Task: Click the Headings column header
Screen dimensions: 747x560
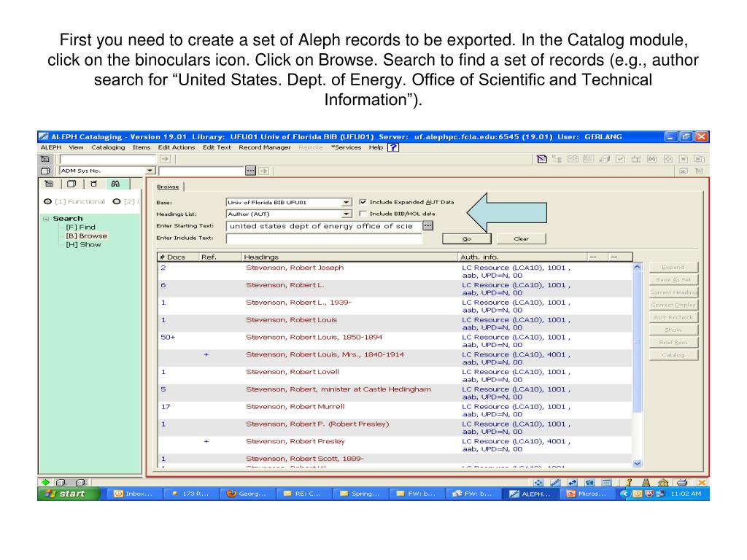Action: (349, 257)
